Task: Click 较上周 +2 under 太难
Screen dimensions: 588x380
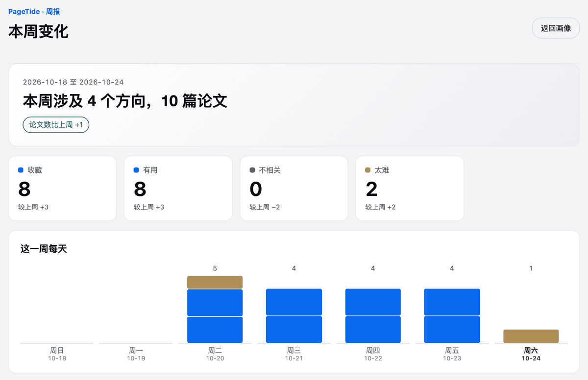Action: click(380, 207)
